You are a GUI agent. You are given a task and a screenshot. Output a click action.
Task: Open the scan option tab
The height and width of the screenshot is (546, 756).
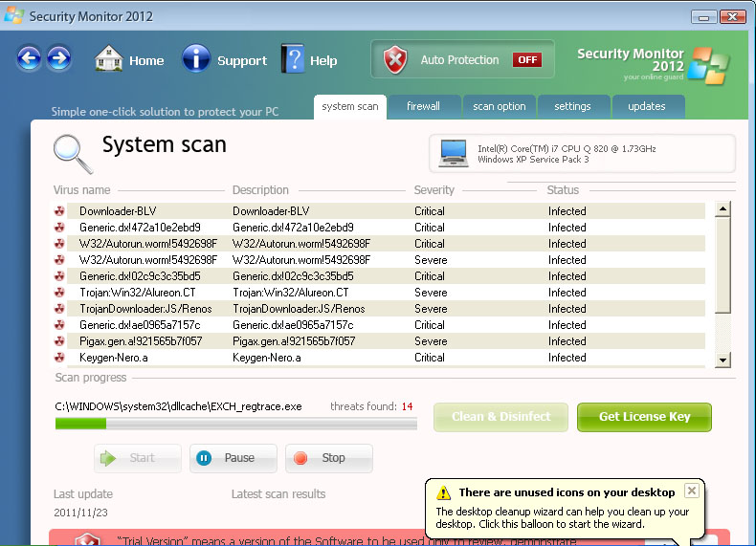tap(499, 106)
